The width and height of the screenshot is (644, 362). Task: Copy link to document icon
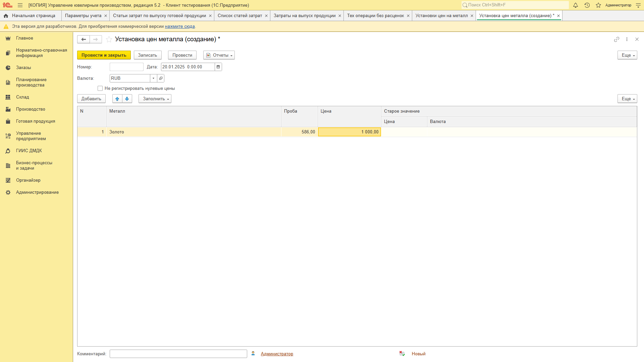[616, 39]
